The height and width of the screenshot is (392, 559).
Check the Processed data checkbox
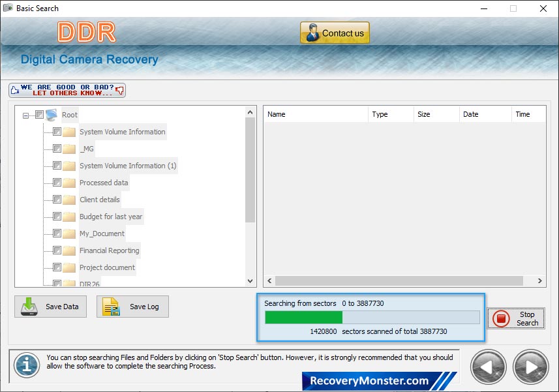tap(57, 183)
